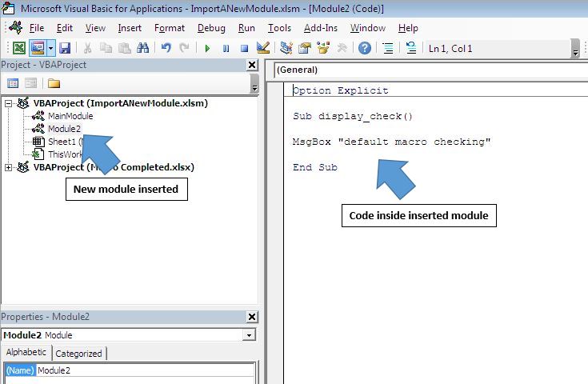Redo the last action
The width and height of the screenshot is (588, 384).
[x=184, y=48]
